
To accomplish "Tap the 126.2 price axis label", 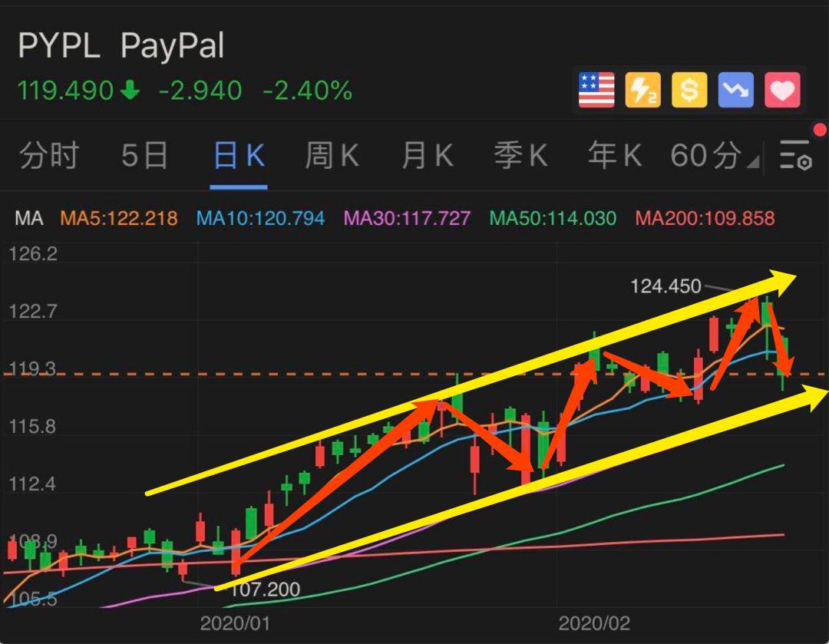I will 33,254.
